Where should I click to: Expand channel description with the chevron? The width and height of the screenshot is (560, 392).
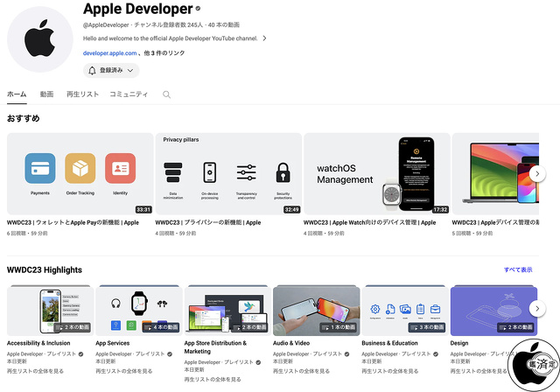click(265, 38)
